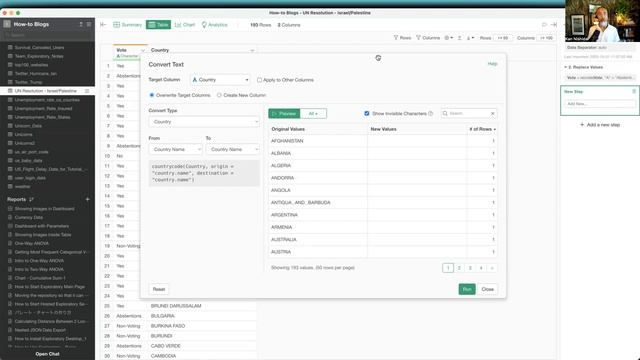Screen dimensions: 640x360
Task: Open the UN Resolution data frame row menu
Action: pos(87,91)
